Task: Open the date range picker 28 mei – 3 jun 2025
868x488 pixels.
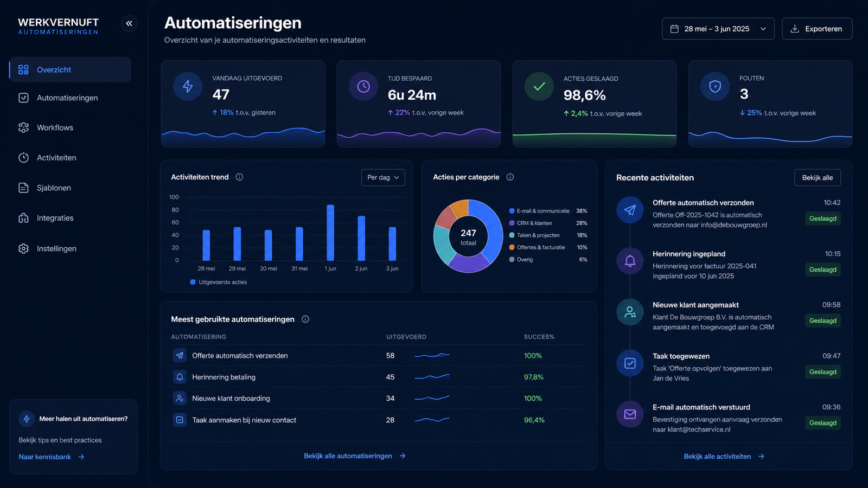Action: 718,29
